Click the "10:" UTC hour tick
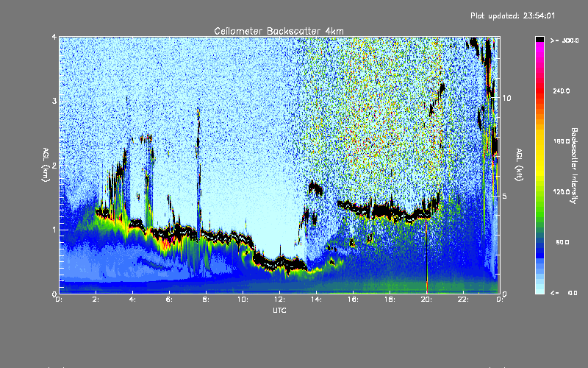 pos(243,300)
